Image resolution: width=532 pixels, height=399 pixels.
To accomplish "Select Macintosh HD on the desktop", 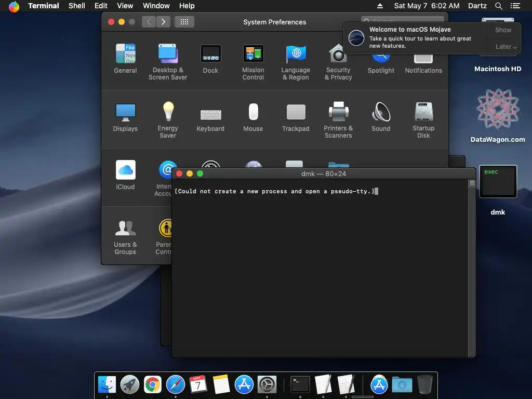I will 497,69.
